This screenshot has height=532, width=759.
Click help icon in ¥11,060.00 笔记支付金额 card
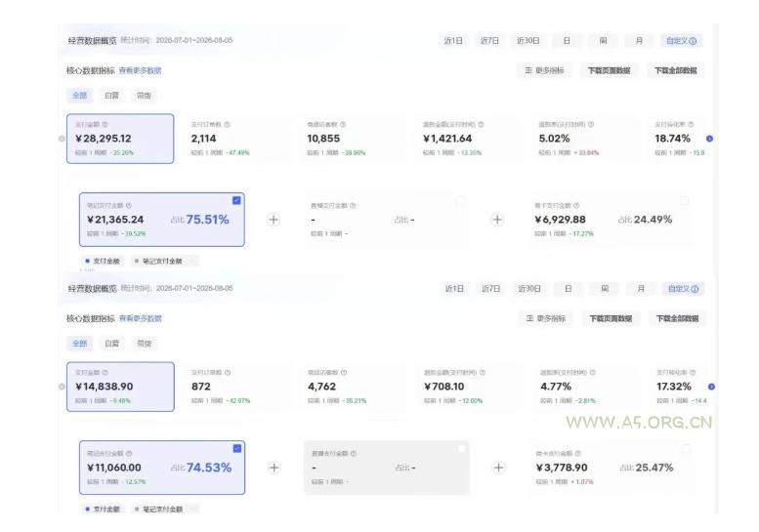pyautogui.click(x=129, y=454)
